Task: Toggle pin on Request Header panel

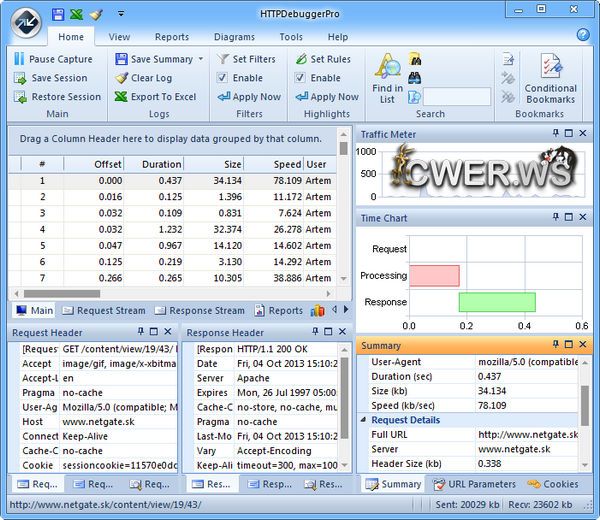Action: click(x=141, y=331)
